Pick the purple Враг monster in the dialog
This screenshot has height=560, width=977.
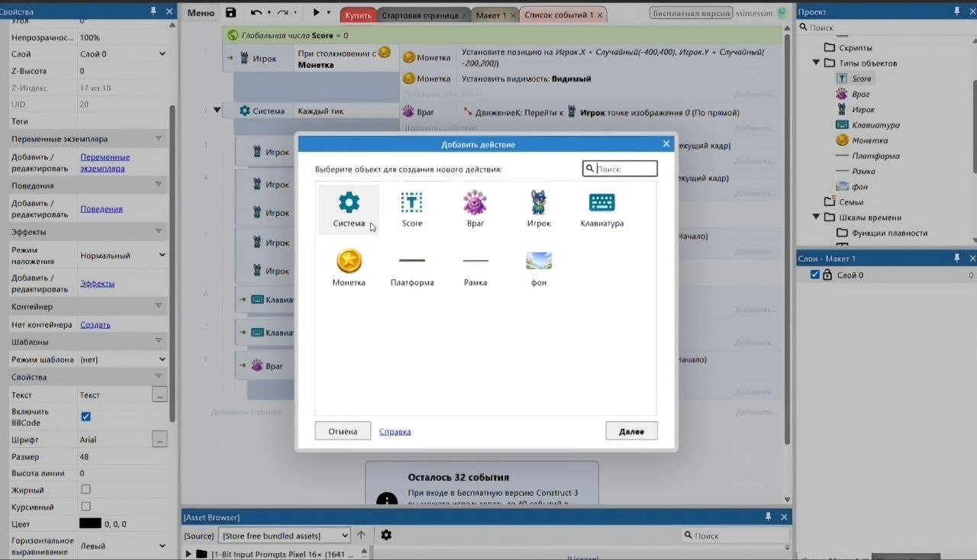(475, 209)
